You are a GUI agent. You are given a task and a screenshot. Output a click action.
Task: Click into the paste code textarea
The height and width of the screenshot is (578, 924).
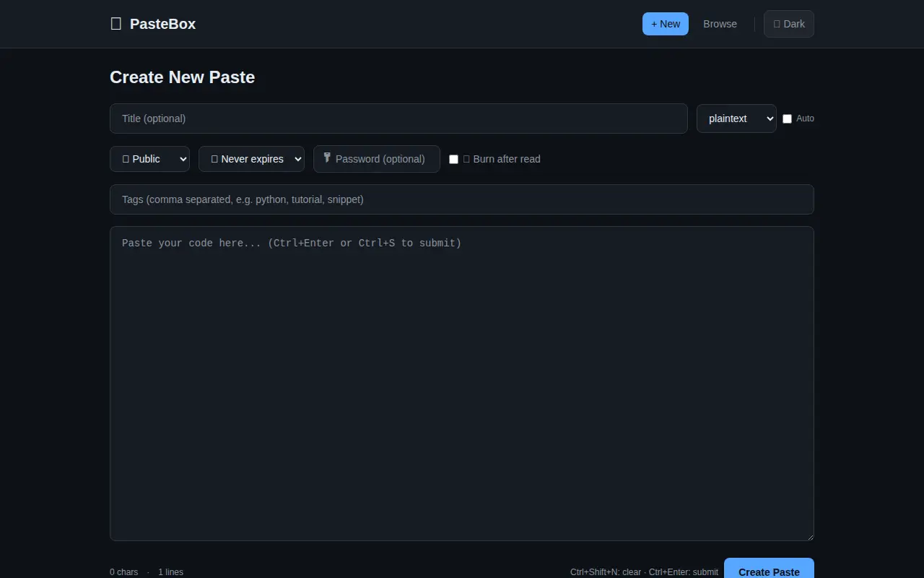pos(462,384)
